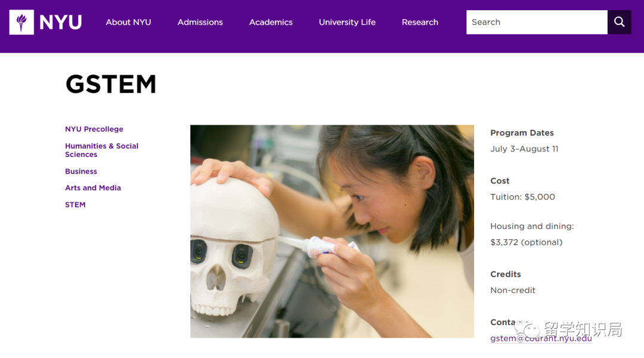
Task: Click the Program Dates heading
Action: tap(522, 133)
